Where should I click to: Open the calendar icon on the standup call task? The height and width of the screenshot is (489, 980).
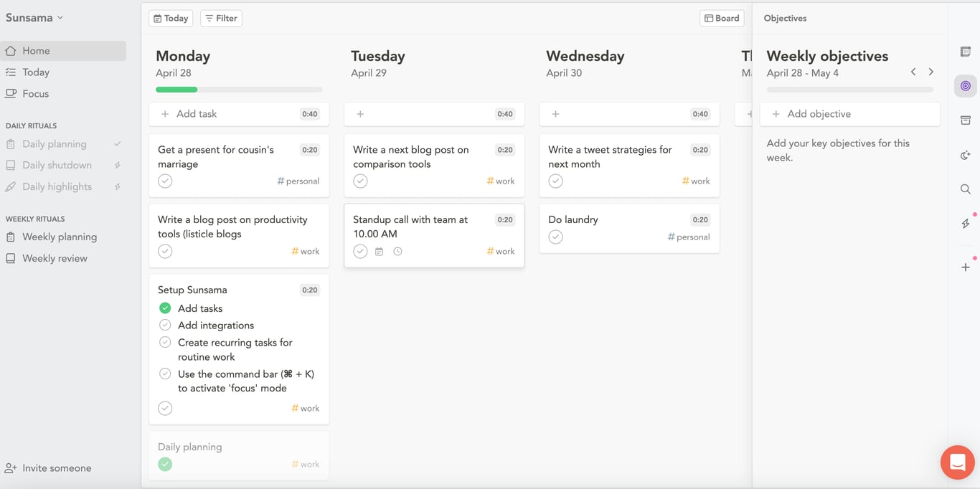(379, 251)
